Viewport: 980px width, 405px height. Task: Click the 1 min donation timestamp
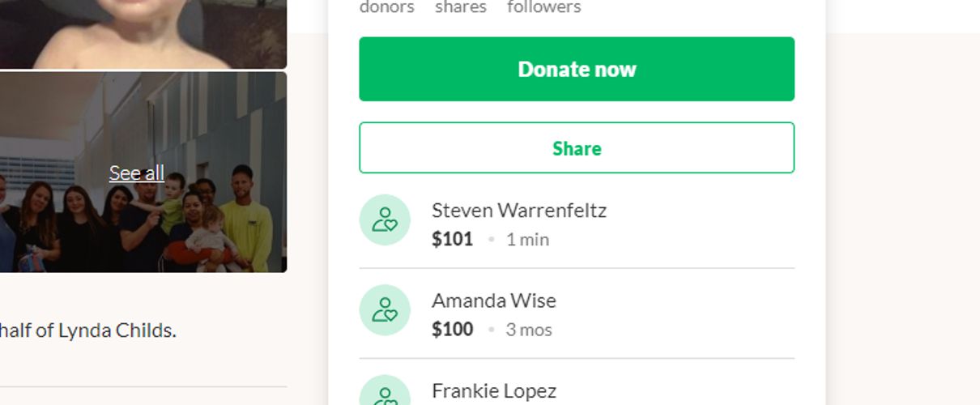(527, 240)
